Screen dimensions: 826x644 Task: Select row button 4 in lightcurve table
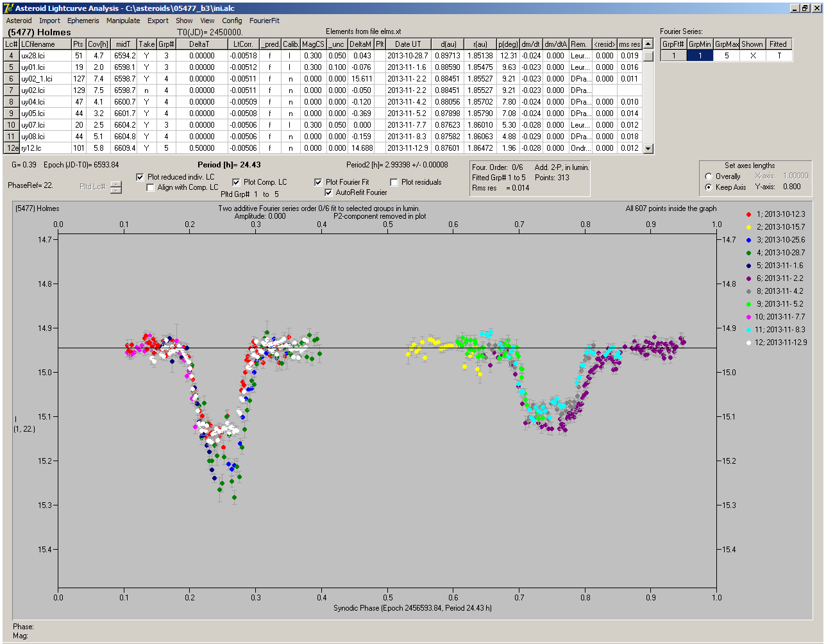point(12,56)
